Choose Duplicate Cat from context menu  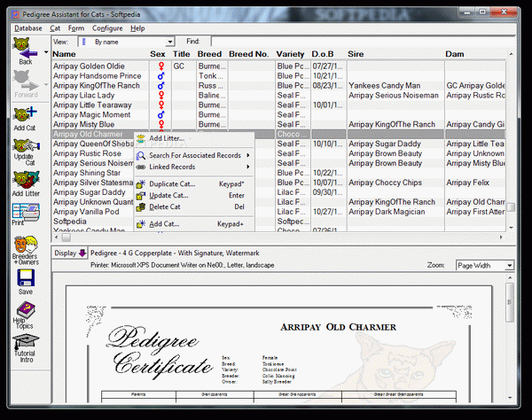[173, 183]
